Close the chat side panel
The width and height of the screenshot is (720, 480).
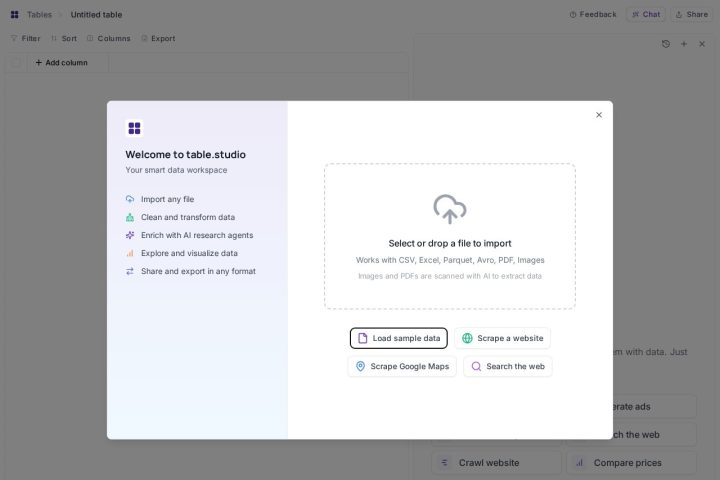coord(702,44)
